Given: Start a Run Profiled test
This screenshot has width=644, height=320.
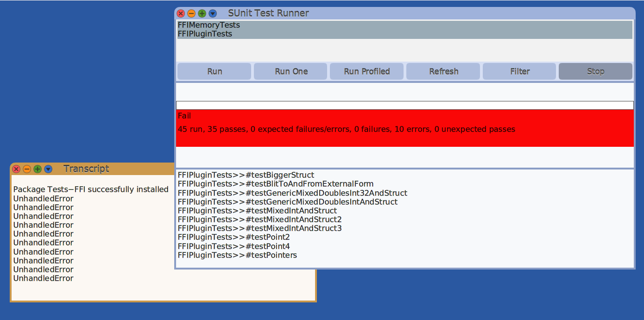Looking at the screenshot, I should tap(367, 71).
